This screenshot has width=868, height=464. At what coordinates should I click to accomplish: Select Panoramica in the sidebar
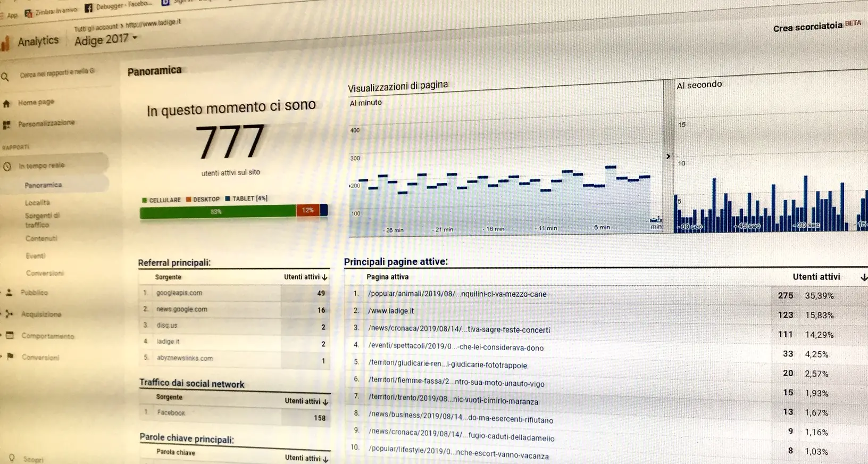(43, 185)
